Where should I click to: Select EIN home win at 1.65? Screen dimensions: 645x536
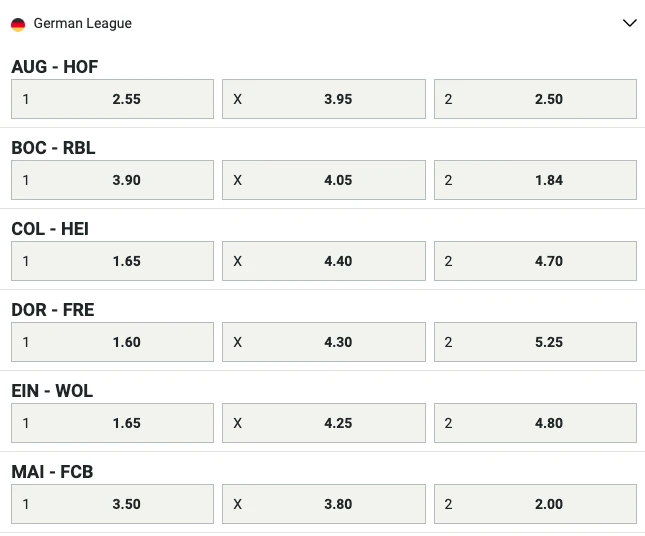pyautogui.click(x=112, y=423)
